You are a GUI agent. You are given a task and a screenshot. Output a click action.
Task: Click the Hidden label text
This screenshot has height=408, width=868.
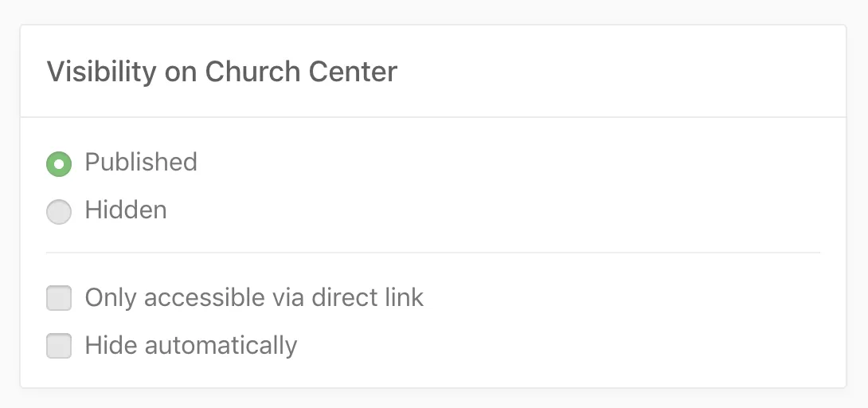click(126, 210)
